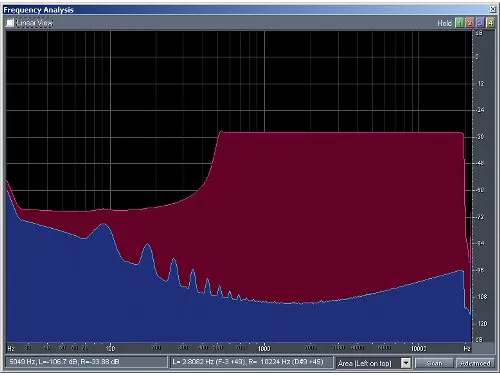The width and height of the screenshot is (500, 375).
Task: Click the 100 Hz label on frequency axis
Action: tap(110, 348)
